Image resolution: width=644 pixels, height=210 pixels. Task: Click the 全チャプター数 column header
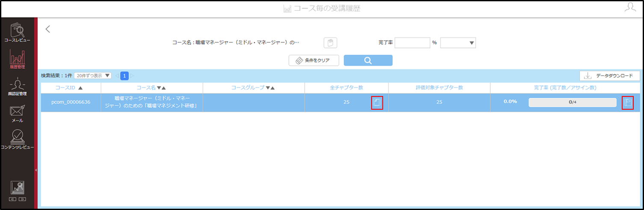(x=346, y=88)
